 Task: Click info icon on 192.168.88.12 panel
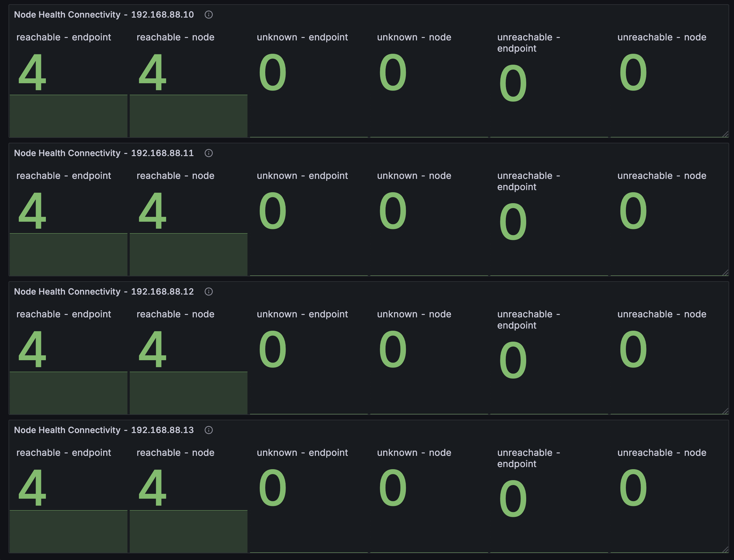208,292
